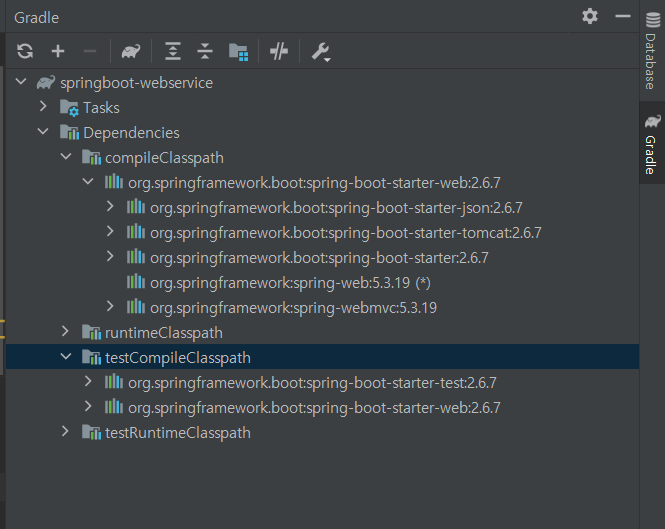
Task: Select the compileClasspath tree item
Action: 322,158
